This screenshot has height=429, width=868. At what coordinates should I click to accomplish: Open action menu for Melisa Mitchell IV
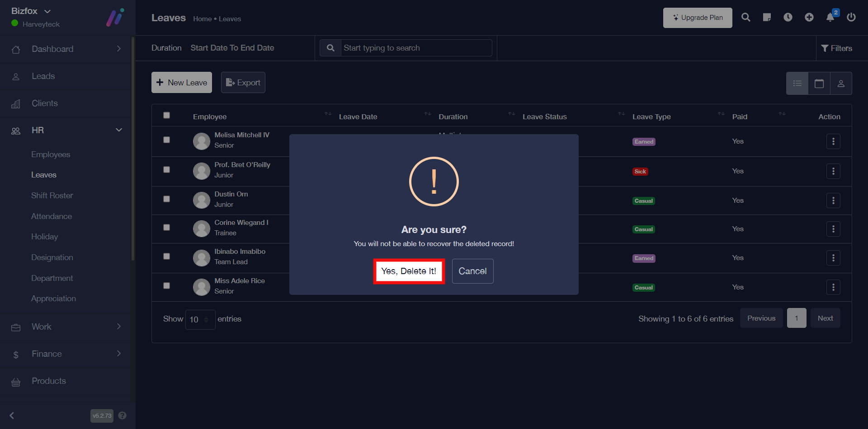(x=833, y=141)
